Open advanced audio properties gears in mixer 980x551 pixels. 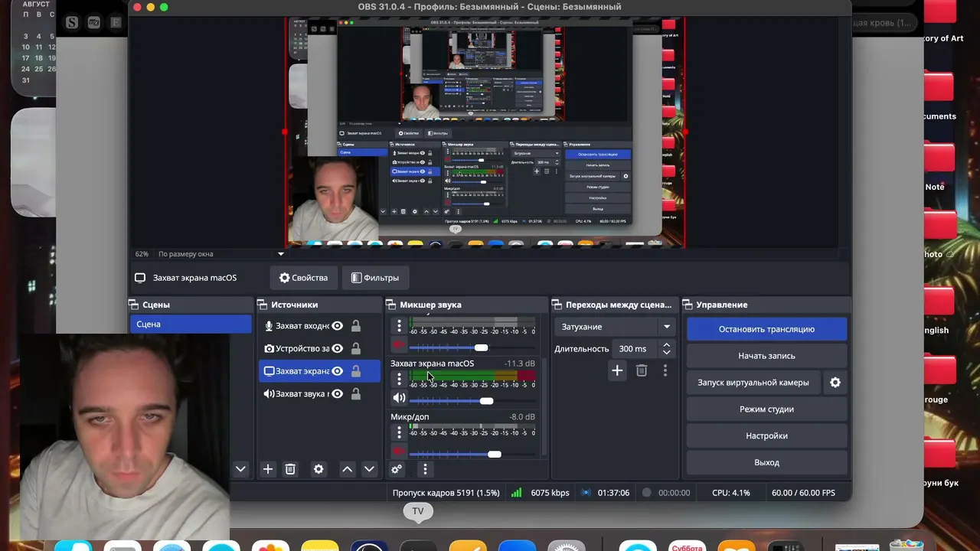pos(397,469)
